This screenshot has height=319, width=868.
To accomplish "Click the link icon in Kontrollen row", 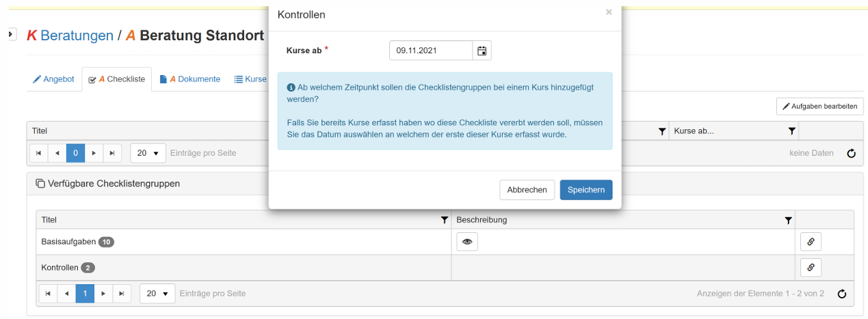I will (811, 268).
